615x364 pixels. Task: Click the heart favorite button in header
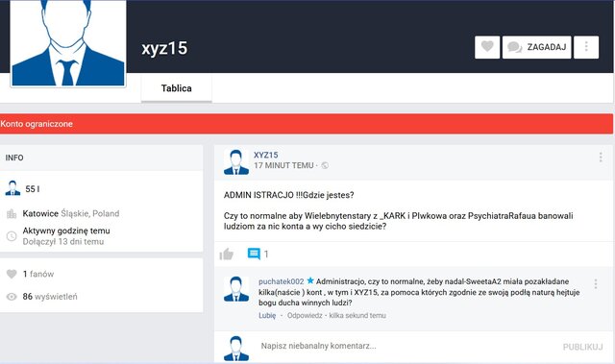(x=487, y=47)
